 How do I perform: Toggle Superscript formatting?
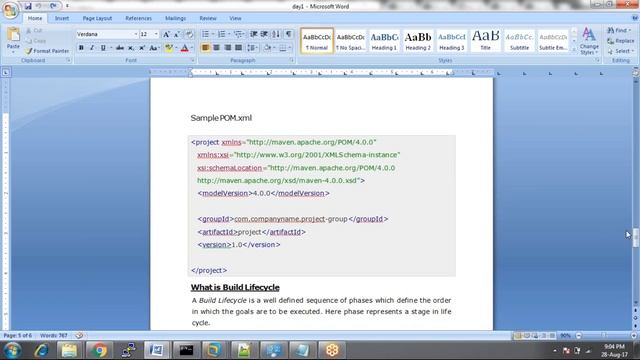click(142, 48)
